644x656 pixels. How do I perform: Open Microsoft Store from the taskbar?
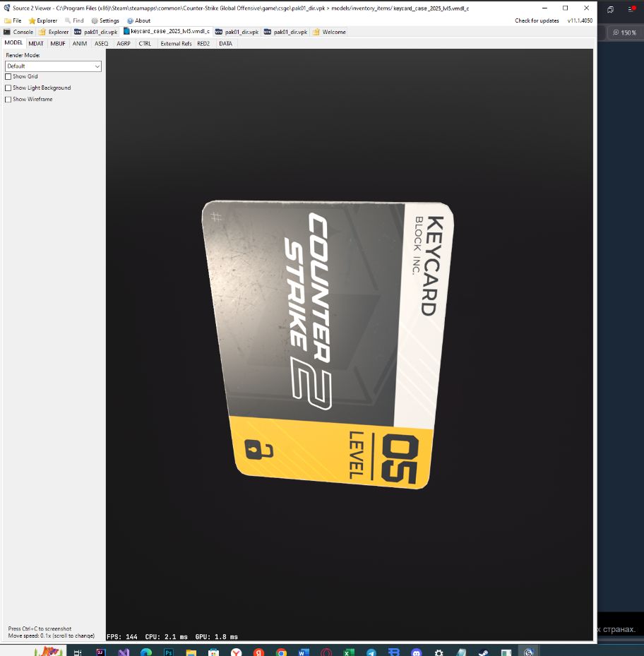click(x=214, y=652)
